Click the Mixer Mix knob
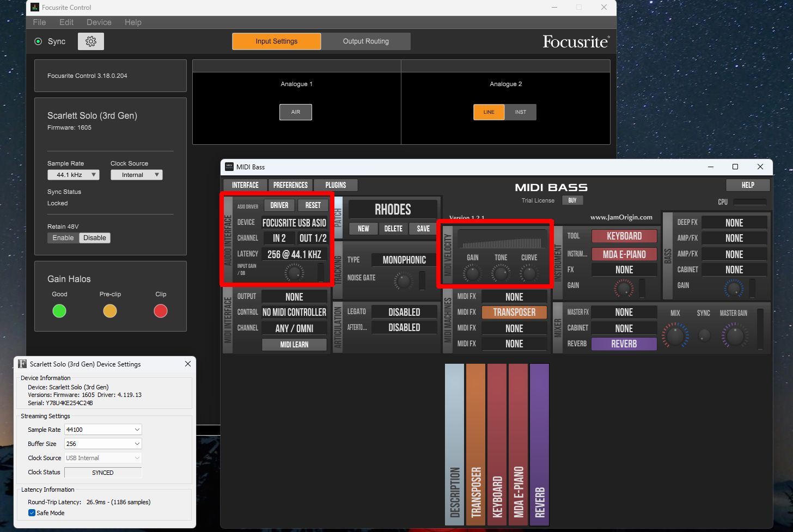This screenshot has width=793, height=532. coord(675,335)
